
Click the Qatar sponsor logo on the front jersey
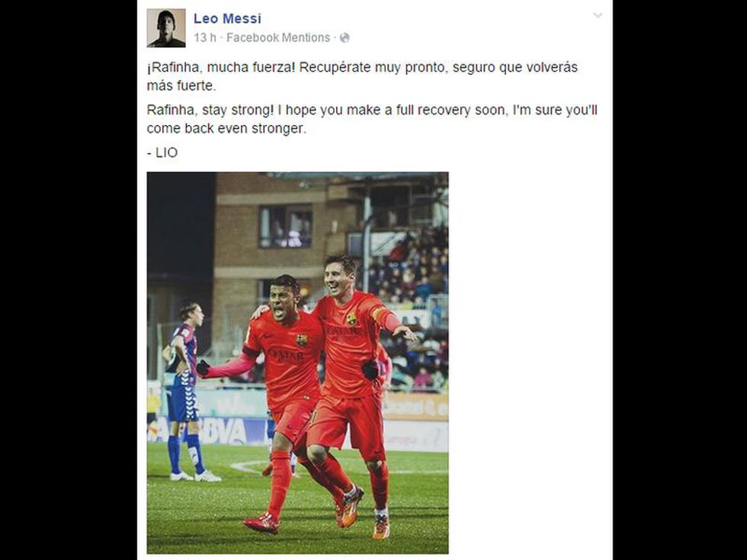287,355
